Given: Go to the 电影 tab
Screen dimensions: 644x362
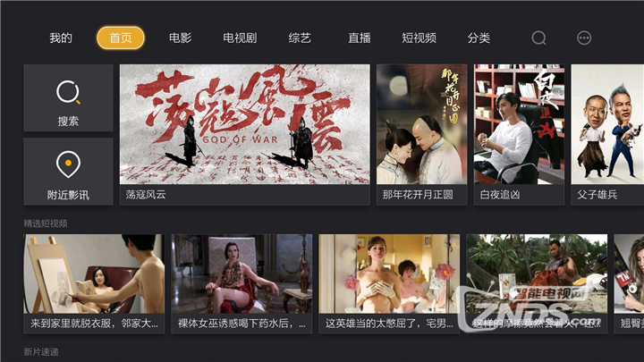Looking at the screenshot, I should point(181,38).
